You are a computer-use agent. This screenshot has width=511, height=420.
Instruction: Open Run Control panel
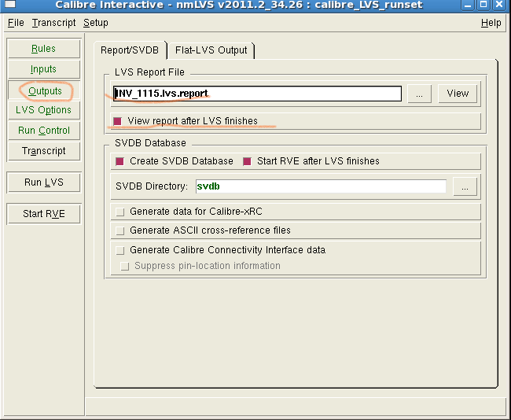point(44,131)
